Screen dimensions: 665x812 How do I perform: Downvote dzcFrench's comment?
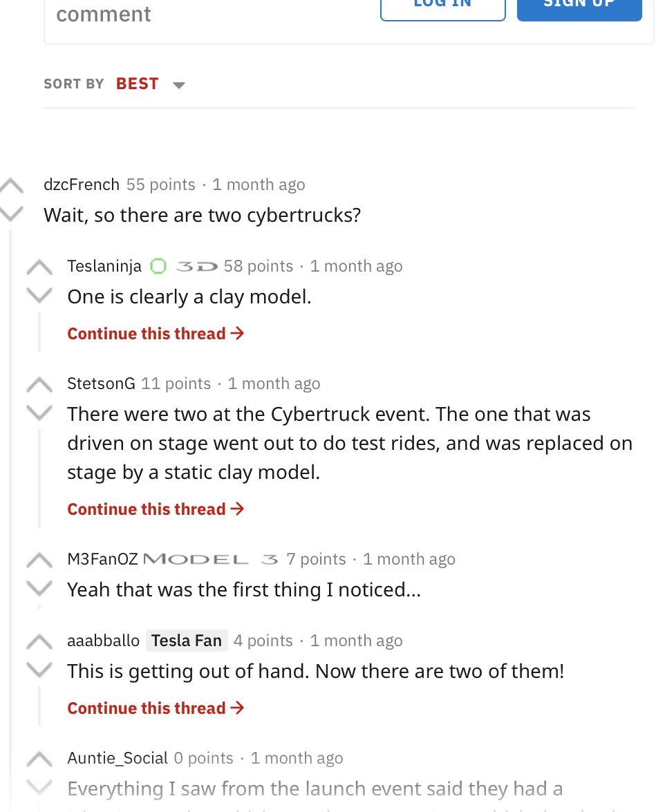point(11,214)
